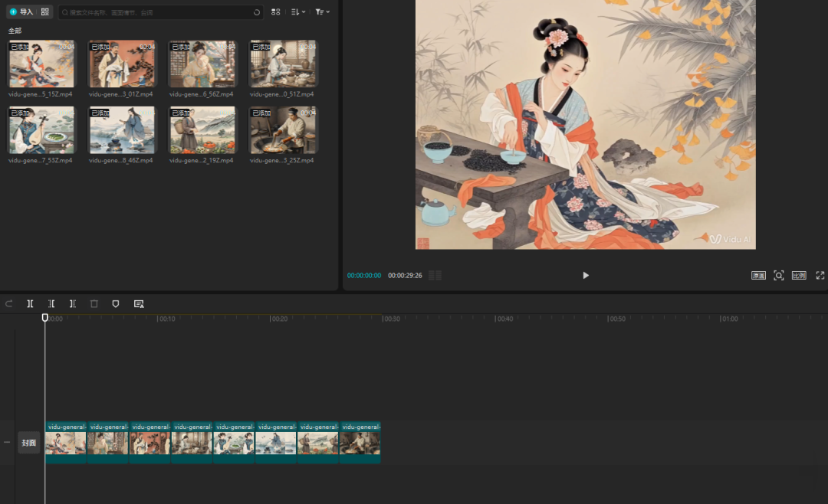Click the 导入 import button
Screen dimensions: 828x504
pyautogui.click(x=21, y=11)
